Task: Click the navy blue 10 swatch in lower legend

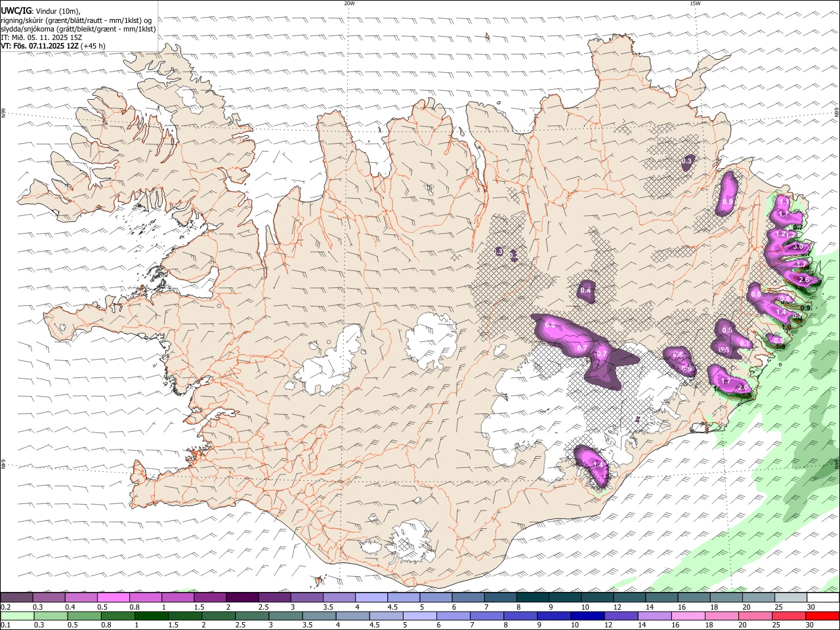Action: (x=587, y=616)
